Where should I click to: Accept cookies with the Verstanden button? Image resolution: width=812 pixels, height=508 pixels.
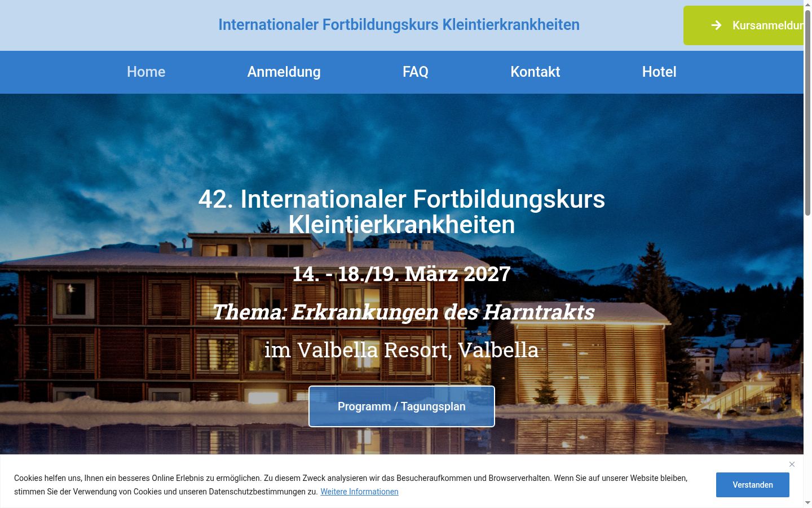click(752, 485)
